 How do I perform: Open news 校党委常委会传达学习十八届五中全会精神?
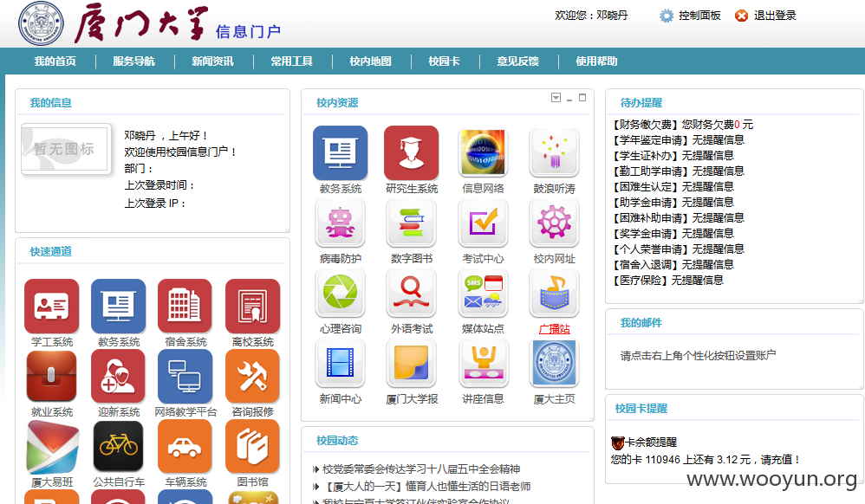click(x=421, y=469)
